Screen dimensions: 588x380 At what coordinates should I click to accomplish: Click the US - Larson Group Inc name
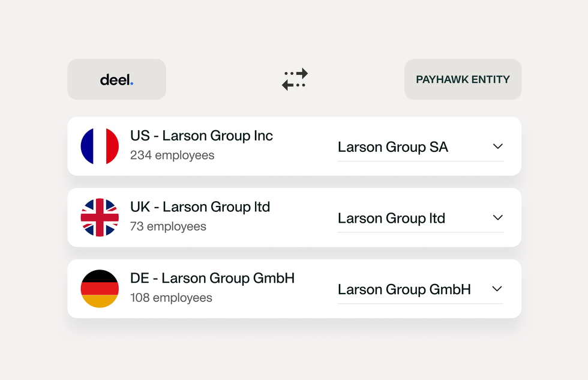click(x=201, y=136)
